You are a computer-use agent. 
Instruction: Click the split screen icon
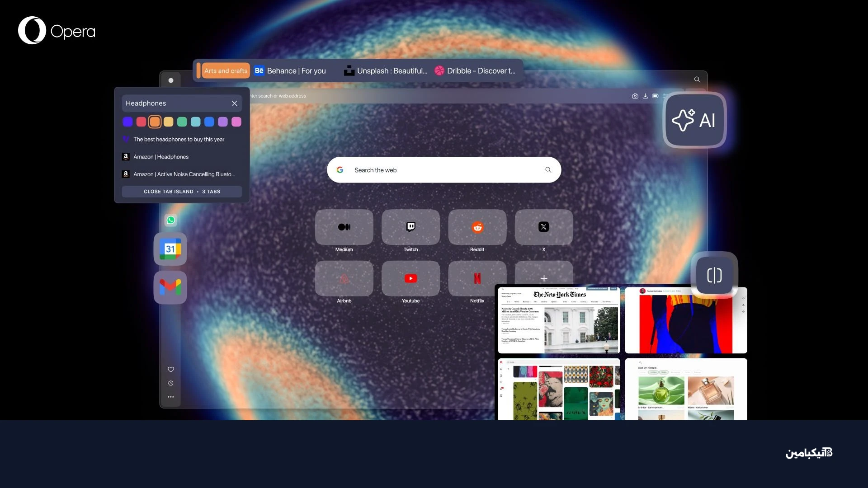[714, 275]
